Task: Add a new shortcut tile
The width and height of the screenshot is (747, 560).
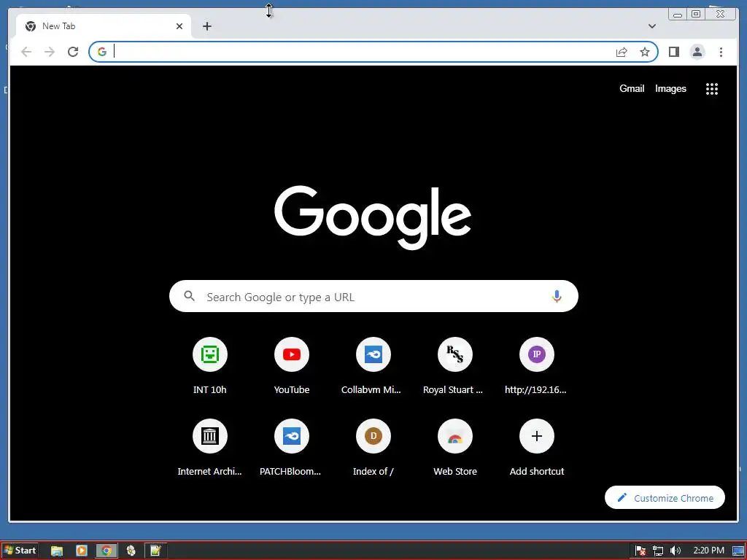Action: tap(536, 448)
